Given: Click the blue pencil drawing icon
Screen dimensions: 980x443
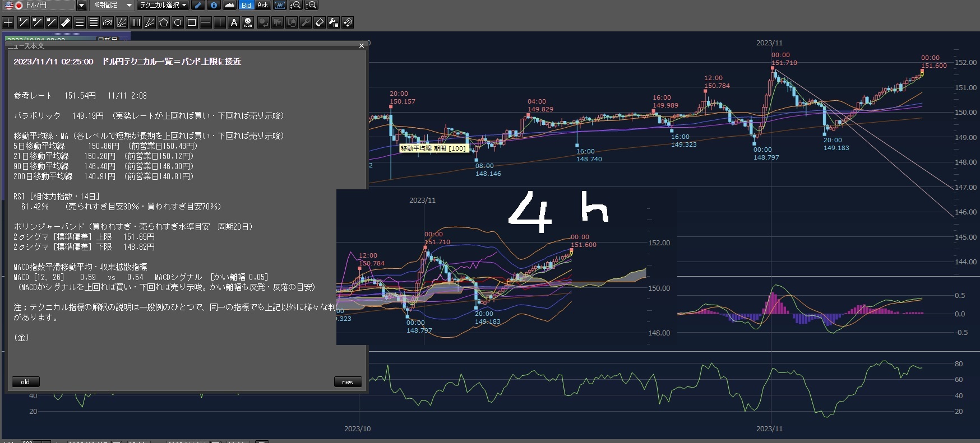Looking at the screenshot, I should point(198,5).
